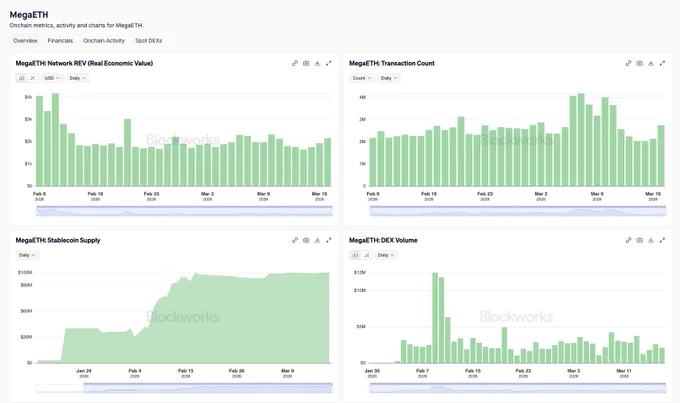Image resolution: width=680 pixels, height=403 pixels.
Task: Select line chart view on Network REV
Action: (x=33, y=78)
